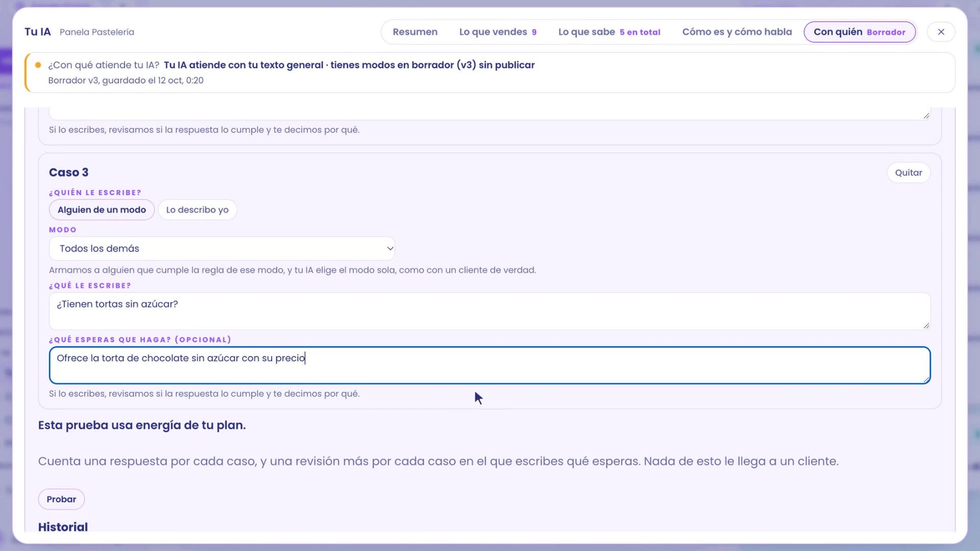Open the Lo que sabe tab

click(609, 32)
